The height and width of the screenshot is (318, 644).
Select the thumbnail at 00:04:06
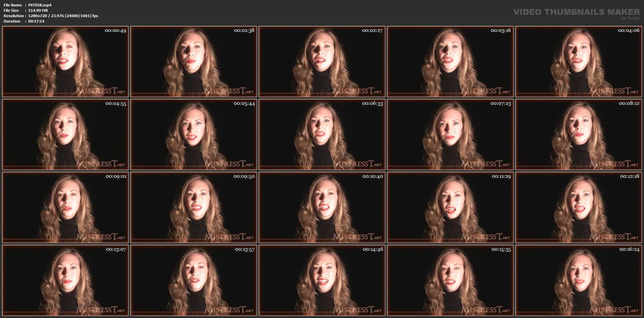(579, 62)
